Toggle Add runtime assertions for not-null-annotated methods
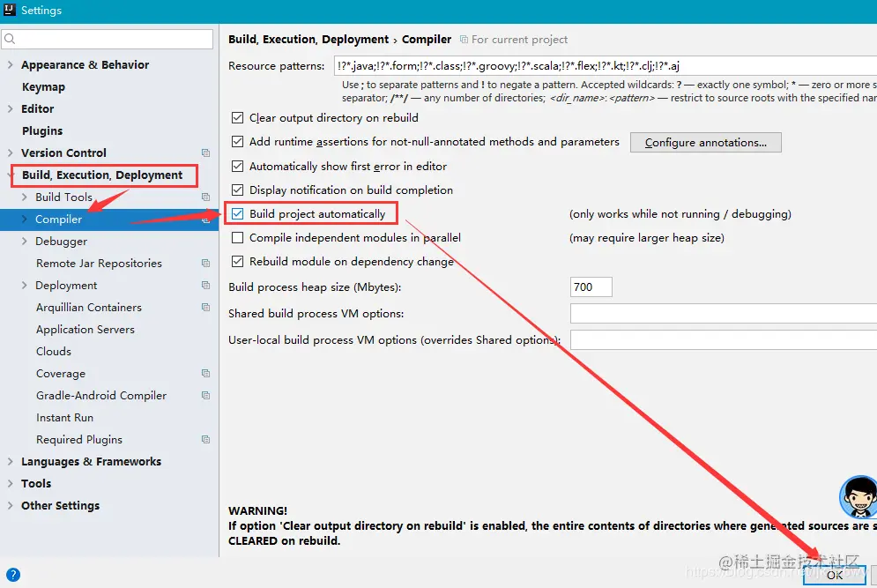This screenshot has height=588, width=877. [238, 142]
